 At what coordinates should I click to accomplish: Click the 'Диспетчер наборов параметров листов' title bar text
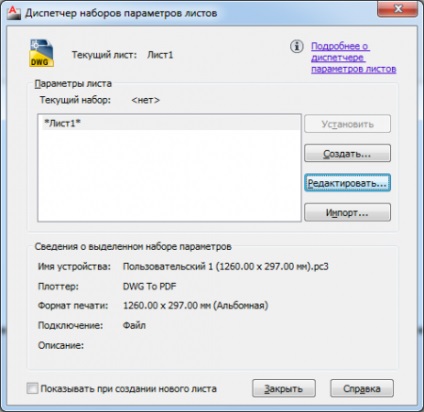tap(121, 13)
